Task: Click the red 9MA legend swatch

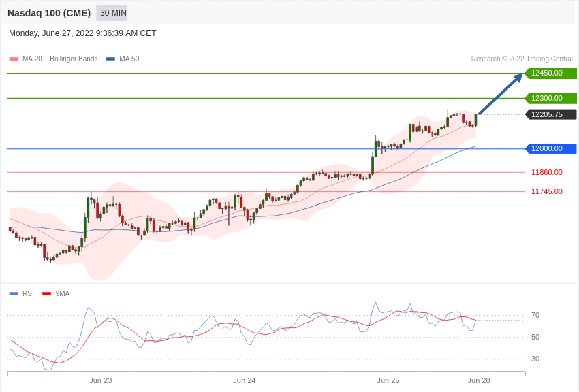Action: tap(47, 293)
